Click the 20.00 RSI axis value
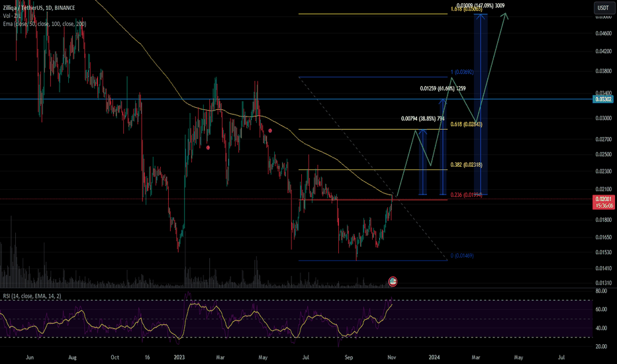 tap(601, 347)
